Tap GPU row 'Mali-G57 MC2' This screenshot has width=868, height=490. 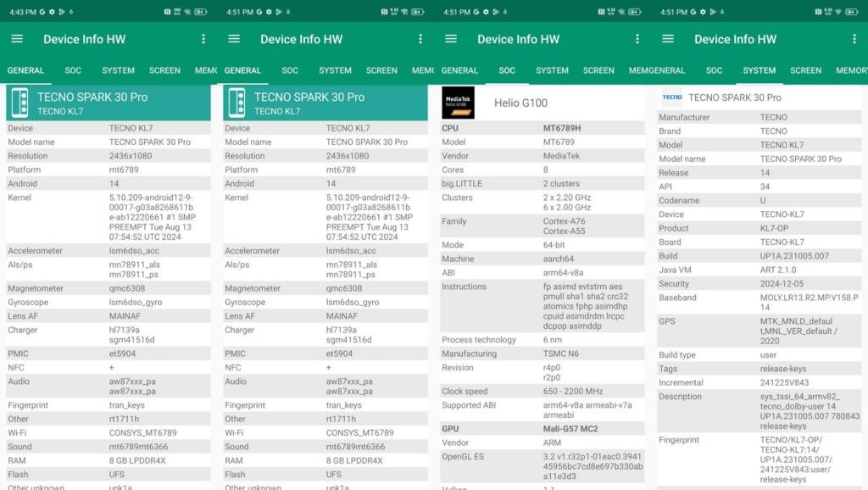pyautogui.click(x=542, y=429)
